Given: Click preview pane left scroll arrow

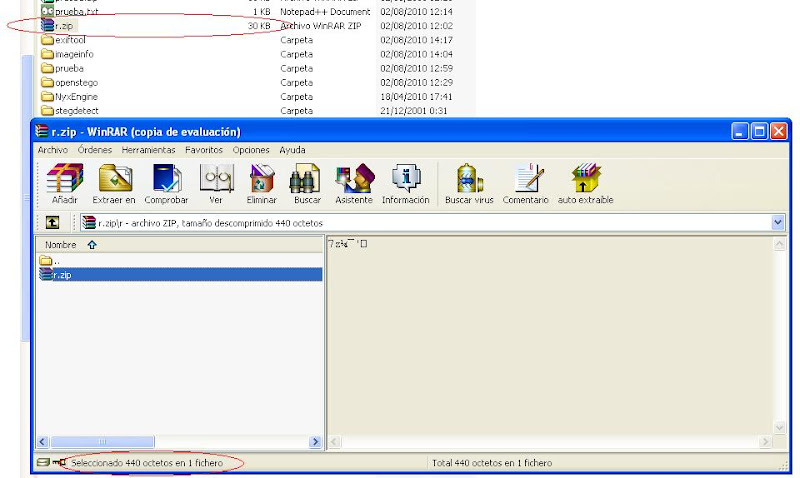Looking at the screenshot, I should (x=334, y=442).
